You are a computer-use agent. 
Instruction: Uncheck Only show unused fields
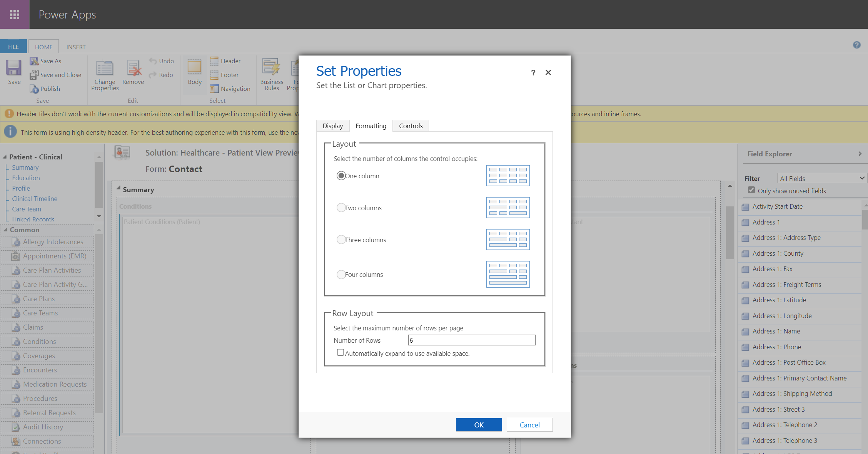[x=751, y=190]
